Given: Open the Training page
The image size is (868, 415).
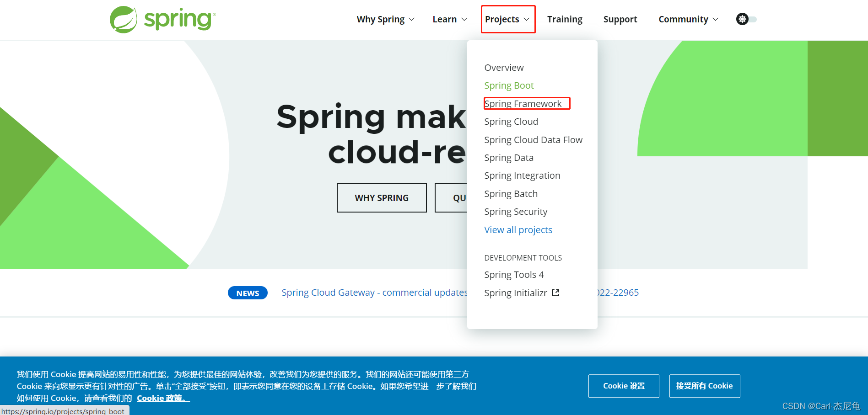Looking at the screenshot, I should [x=565, y=19].
